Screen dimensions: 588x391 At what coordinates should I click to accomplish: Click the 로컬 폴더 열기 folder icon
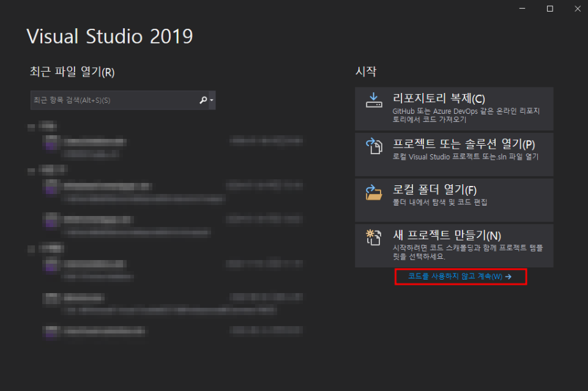tap(374, 192)
